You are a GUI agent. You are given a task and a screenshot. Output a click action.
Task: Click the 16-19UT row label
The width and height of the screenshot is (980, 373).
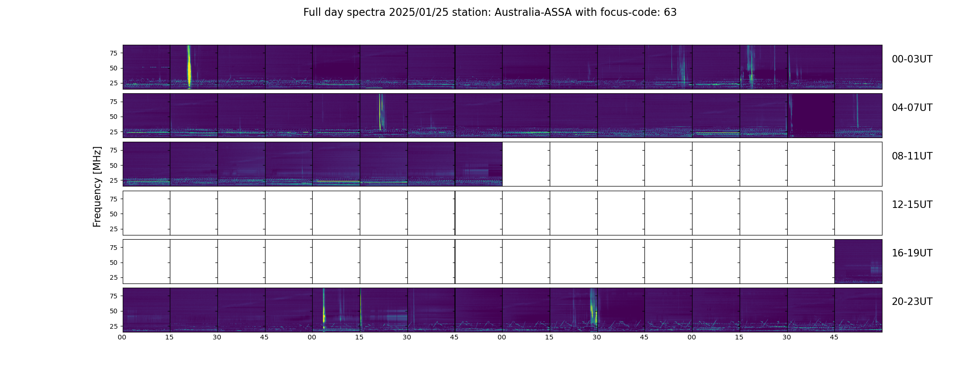[912, 253]
